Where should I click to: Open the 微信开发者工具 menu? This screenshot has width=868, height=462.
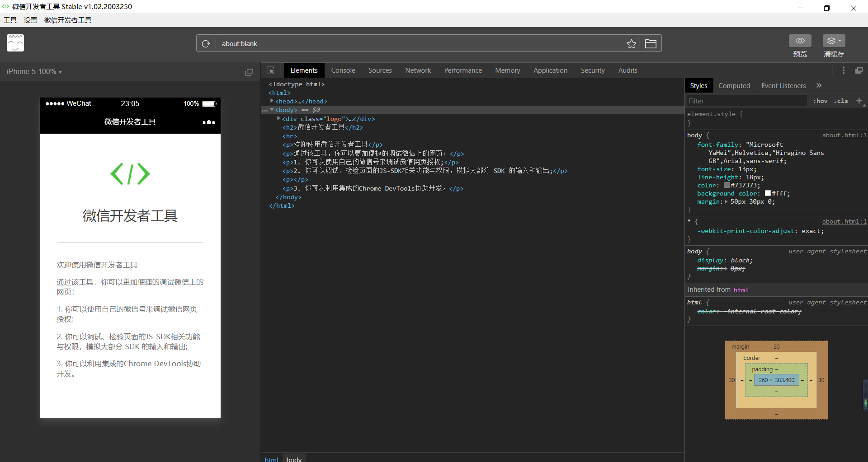pos(68,20)
